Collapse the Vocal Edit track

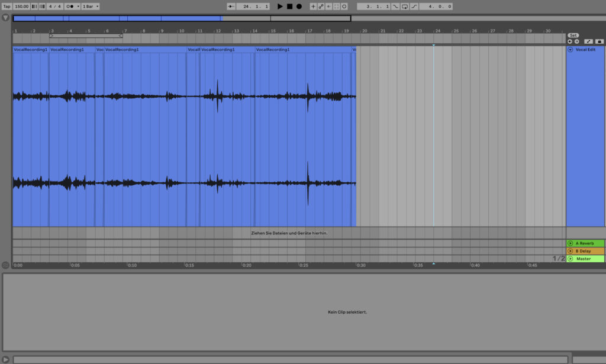coord(570,50)
